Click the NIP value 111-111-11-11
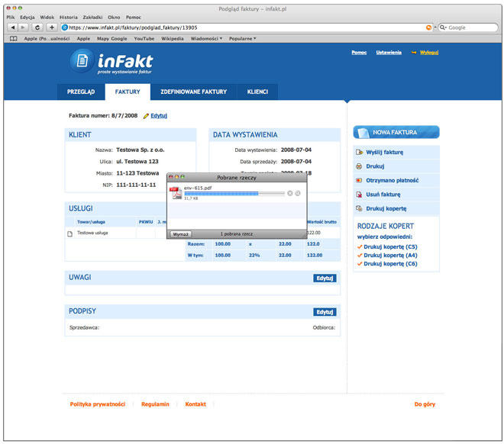The image size is (504, 444). click(x=136, y=185)
